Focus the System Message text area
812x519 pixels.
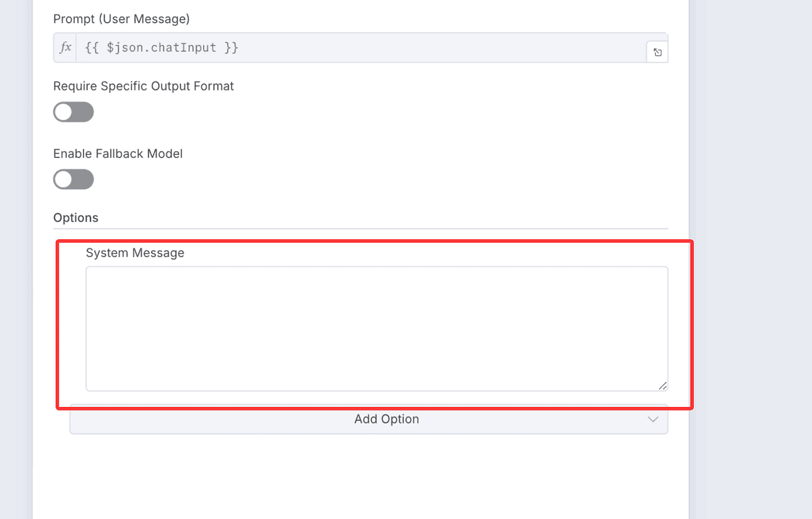[377, 329]
